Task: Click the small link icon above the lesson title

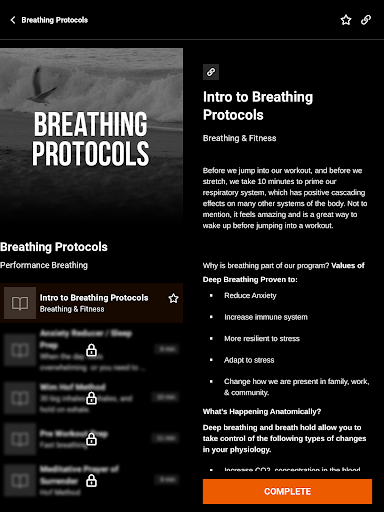Action: click(x=211, y=72)
